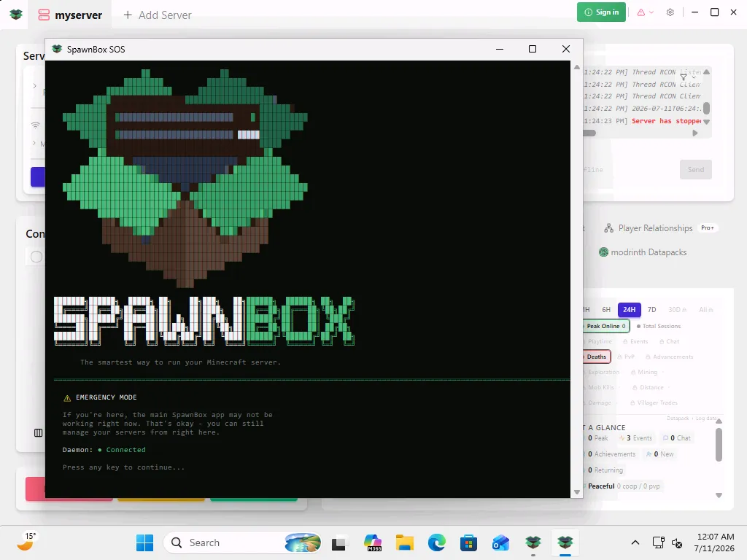Select the locked 30D time range
The height and width of the screenshot is (560, 747).
click(x=677, y=309)
